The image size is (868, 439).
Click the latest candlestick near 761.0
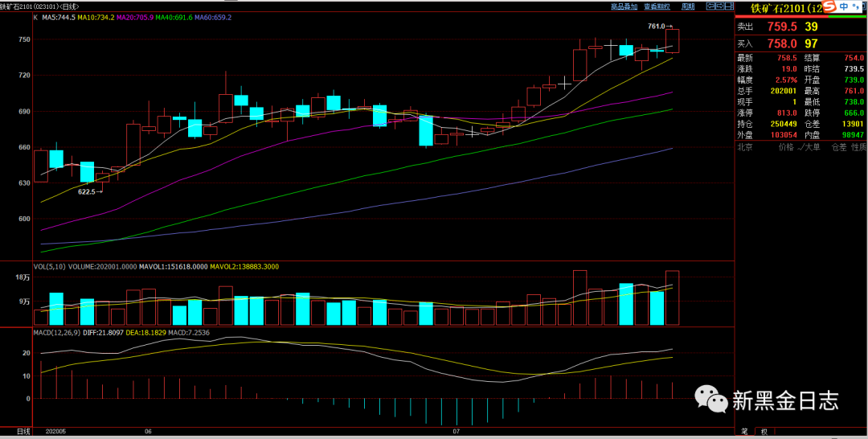tap(672, 41)
